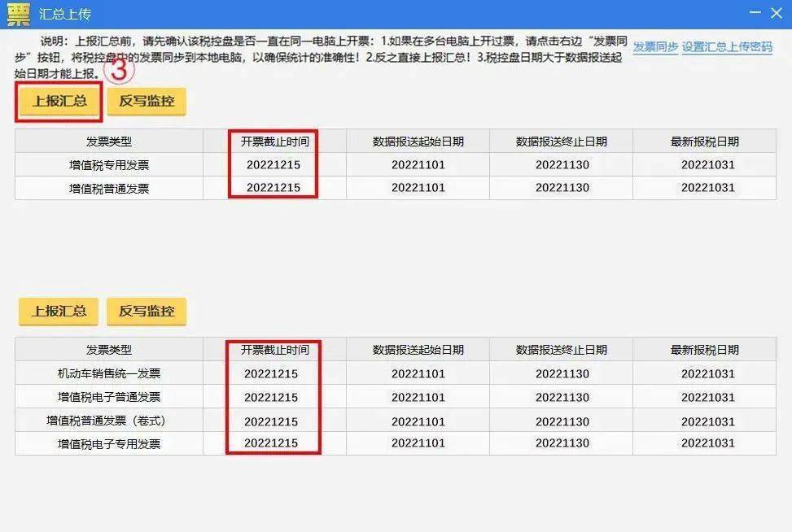This screenshot has height=532, width=792.
Task: Click the lower 反写监控 button
Action: click(x=147, y=312)
